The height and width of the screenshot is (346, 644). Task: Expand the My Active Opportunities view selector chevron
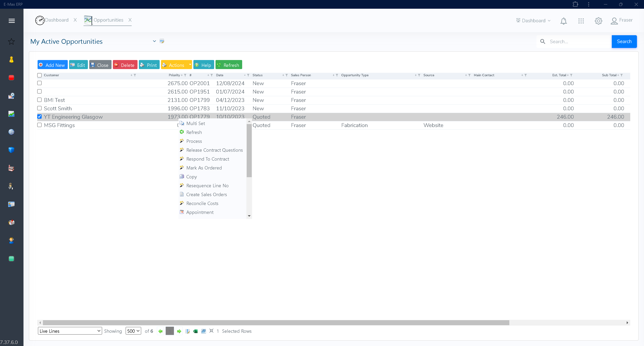click(154, 41)
